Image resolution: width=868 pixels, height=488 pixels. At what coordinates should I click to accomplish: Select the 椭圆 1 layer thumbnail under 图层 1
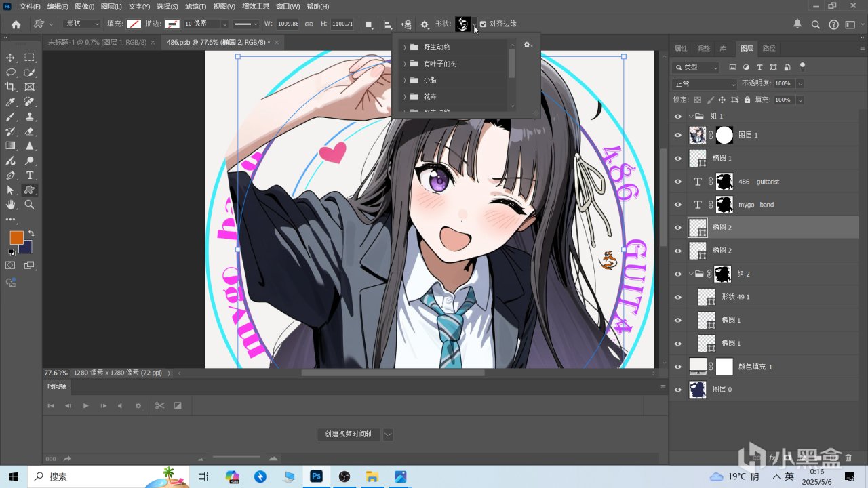(698, 158)
